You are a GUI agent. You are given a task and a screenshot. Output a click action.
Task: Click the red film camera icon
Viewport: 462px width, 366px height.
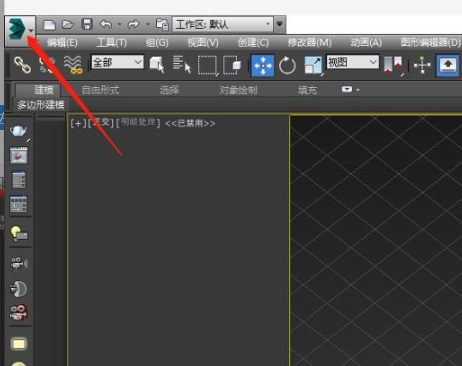tap(19, 312)
